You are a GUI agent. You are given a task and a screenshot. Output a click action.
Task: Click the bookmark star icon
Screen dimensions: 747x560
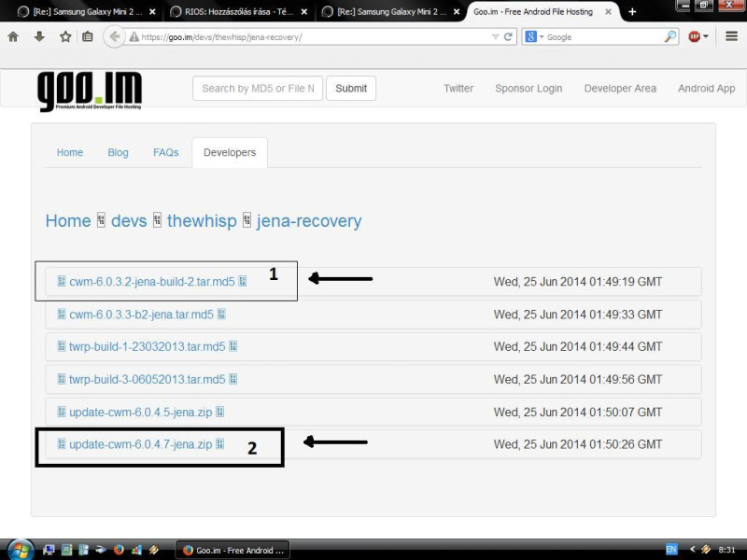(65, 36)
